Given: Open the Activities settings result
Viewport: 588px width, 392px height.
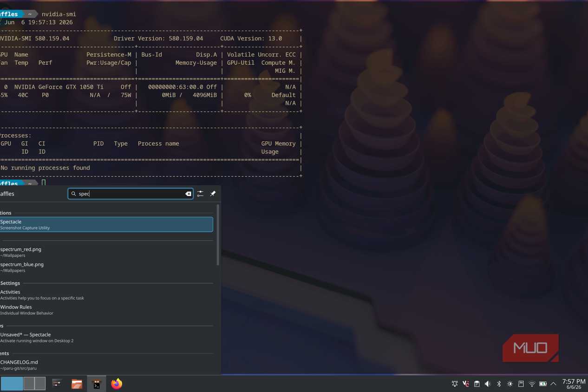Looking at the screenshot, I should (106, 295).
